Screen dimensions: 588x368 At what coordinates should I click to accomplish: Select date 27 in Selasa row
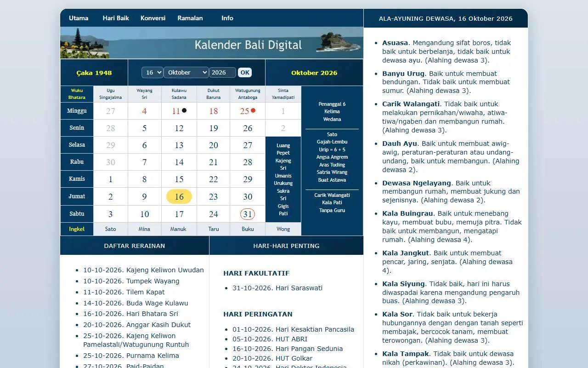tap(248, 145)
